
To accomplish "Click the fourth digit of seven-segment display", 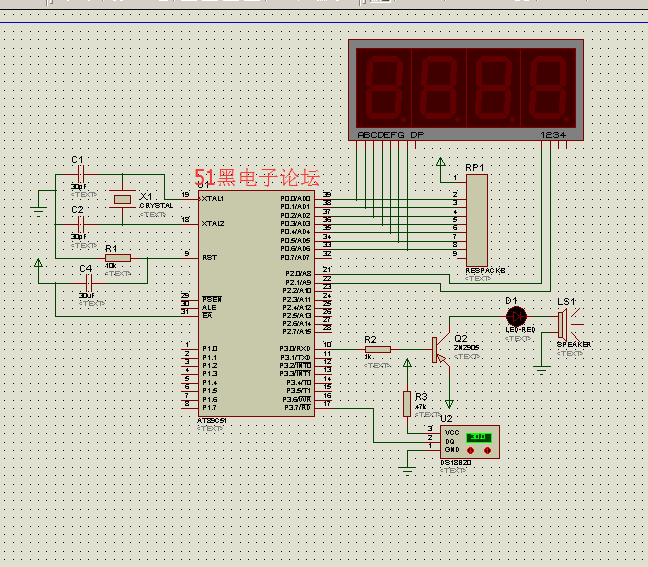I will pyautogui.click(x=548, y=88).
